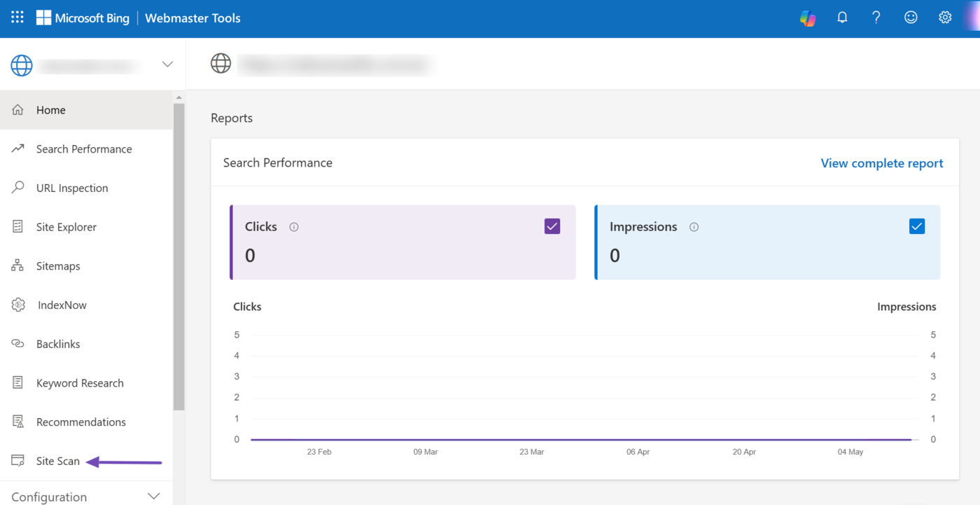Open settings gear icon
The width and height of the screenshot is (980, 505).
point(945,18)
